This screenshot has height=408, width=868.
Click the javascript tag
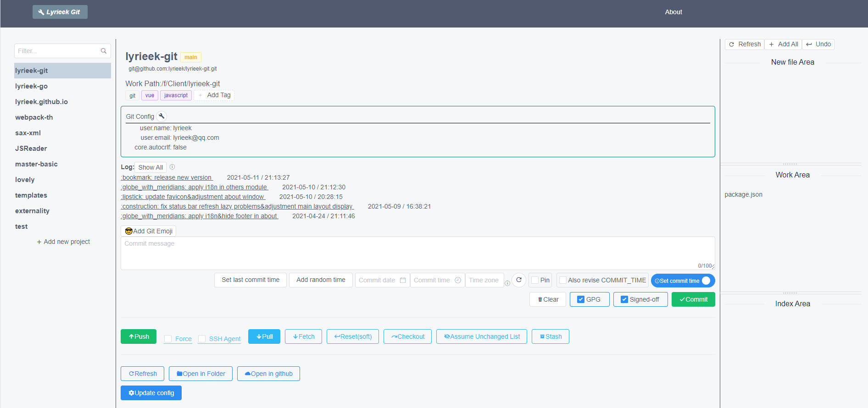click(x=176, y=95)
